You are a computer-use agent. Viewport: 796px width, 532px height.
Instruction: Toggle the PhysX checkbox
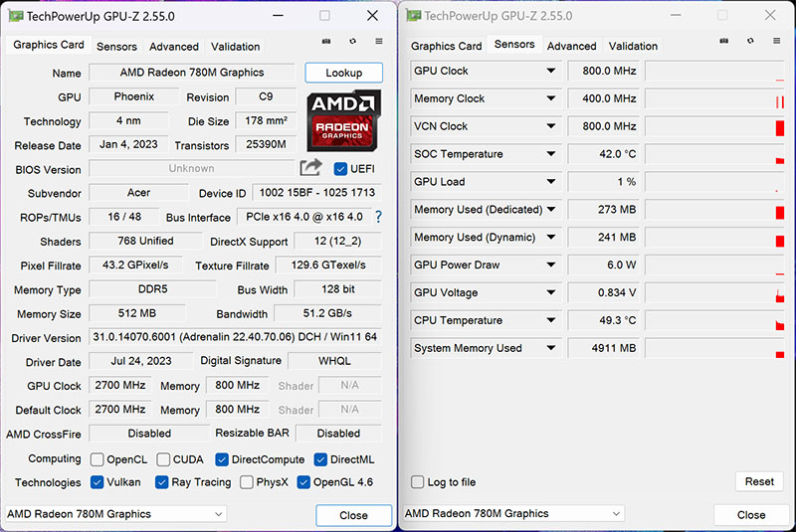(247, 482)
